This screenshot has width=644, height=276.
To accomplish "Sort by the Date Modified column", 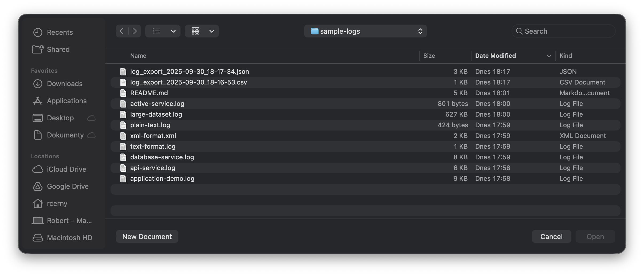I will (x=495, y=56).
